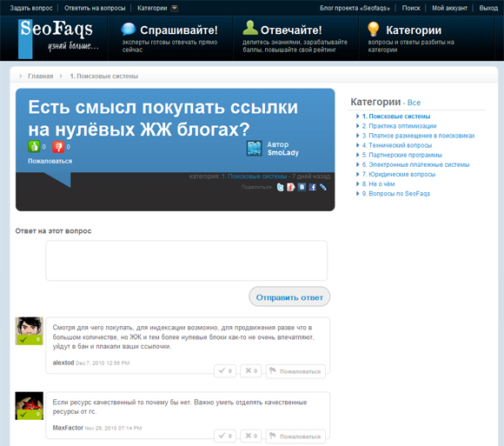504x446 pixels.
Task: Open the Мой аккаунт link
Action: coord(449,8)
